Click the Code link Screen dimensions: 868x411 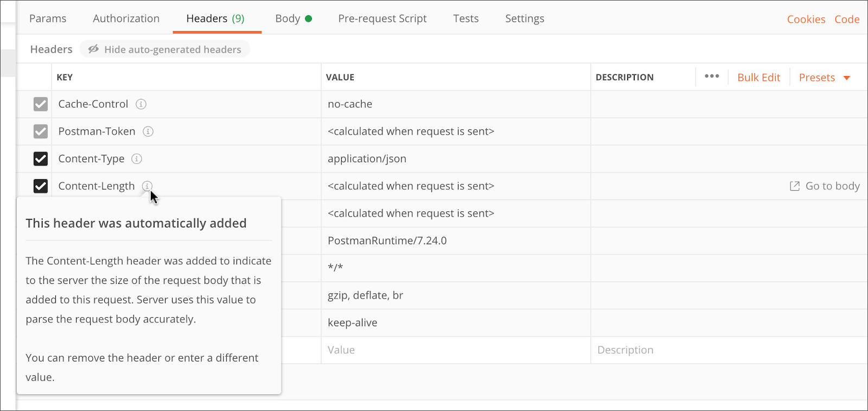(x=847, y=20)
